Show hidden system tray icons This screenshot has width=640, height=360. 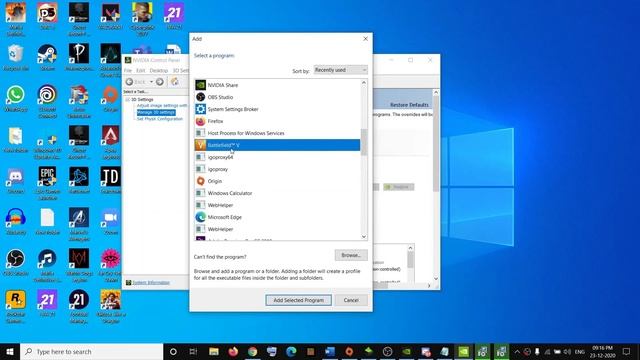[x=517, y=351]
